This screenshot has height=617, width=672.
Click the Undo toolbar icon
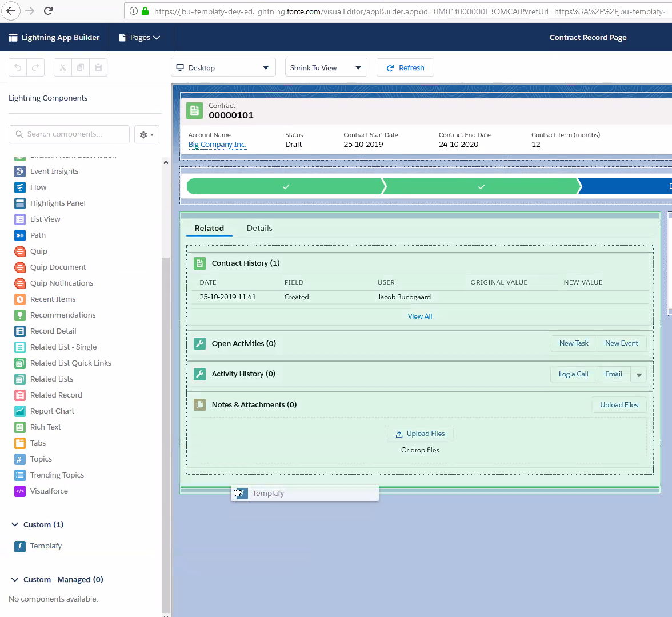(x=18, y=67)
